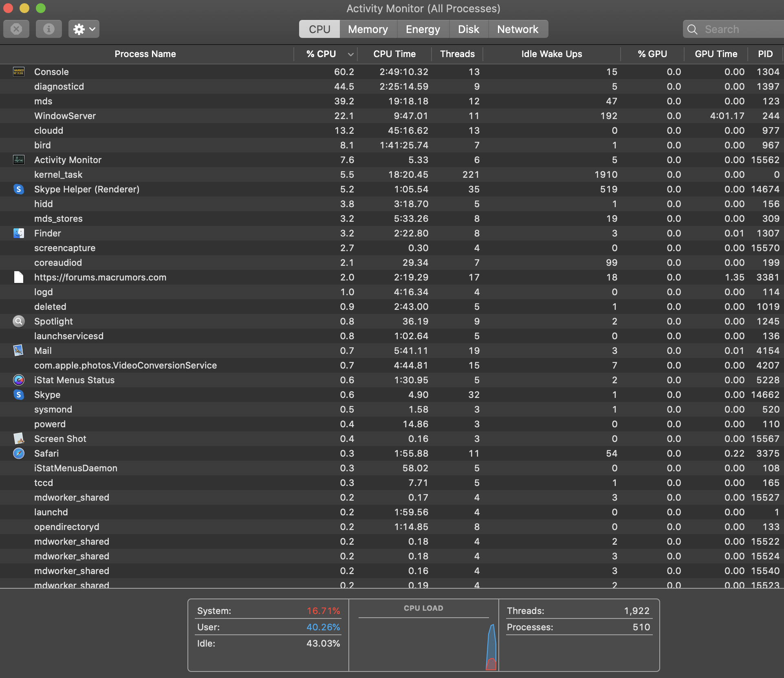Switch to the Network tab
Viewport: 784px width, 678px height.
click(518, 29)
